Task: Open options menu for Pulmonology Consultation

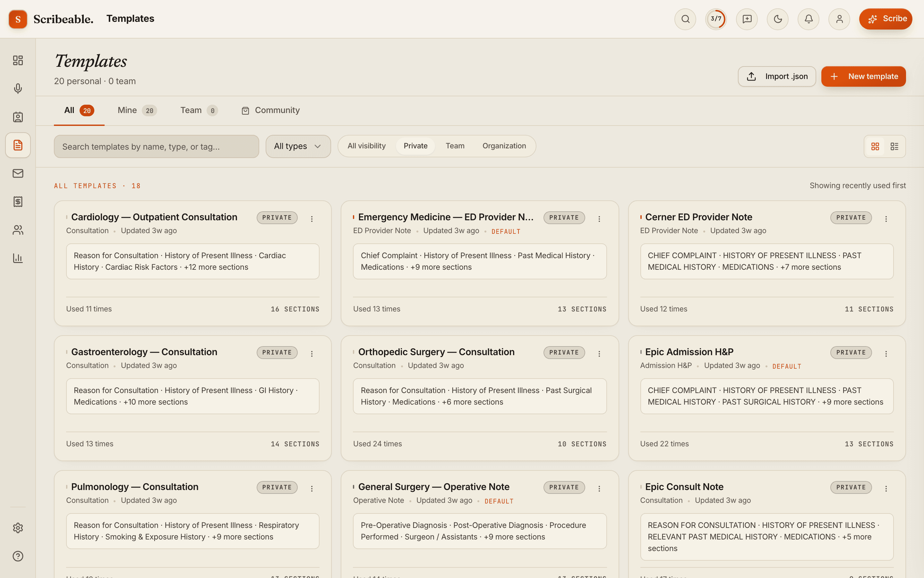Action: tap(312, 489)
